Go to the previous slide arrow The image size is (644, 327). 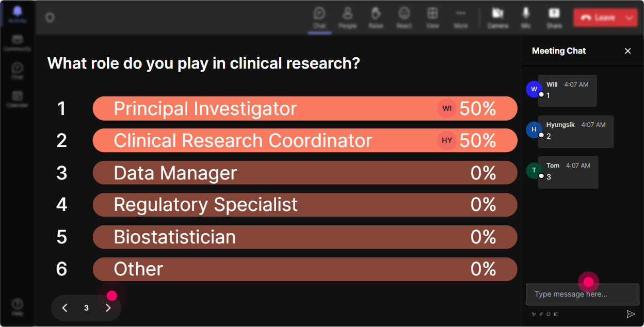pyautogui.click(x=65, y=308)
